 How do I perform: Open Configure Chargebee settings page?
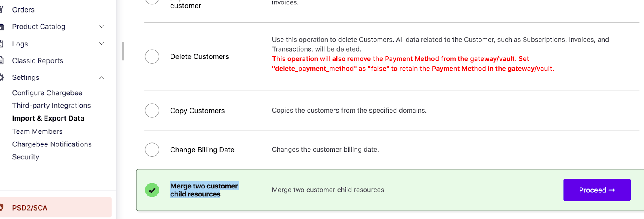[47, 93]
